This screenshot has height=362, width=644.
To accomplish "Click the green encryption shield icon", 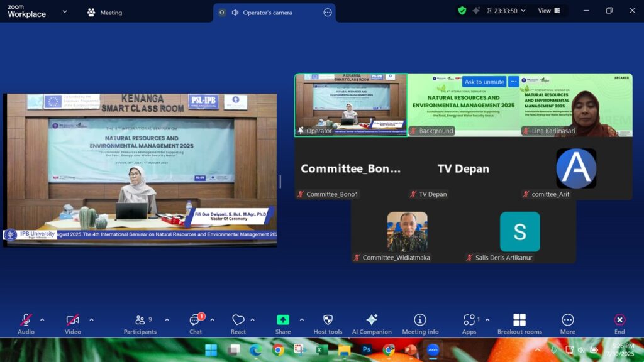I will [x=462, y=11].
